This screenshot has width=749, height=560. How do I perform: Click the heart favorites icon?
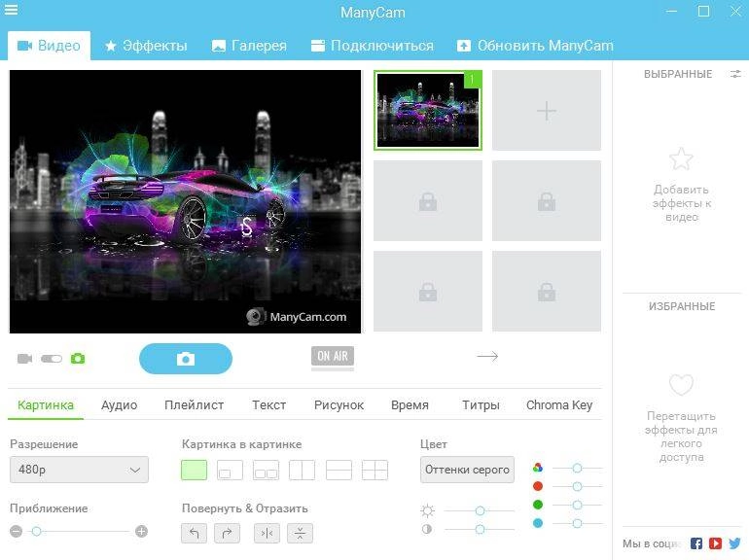(x=681, y=385)
